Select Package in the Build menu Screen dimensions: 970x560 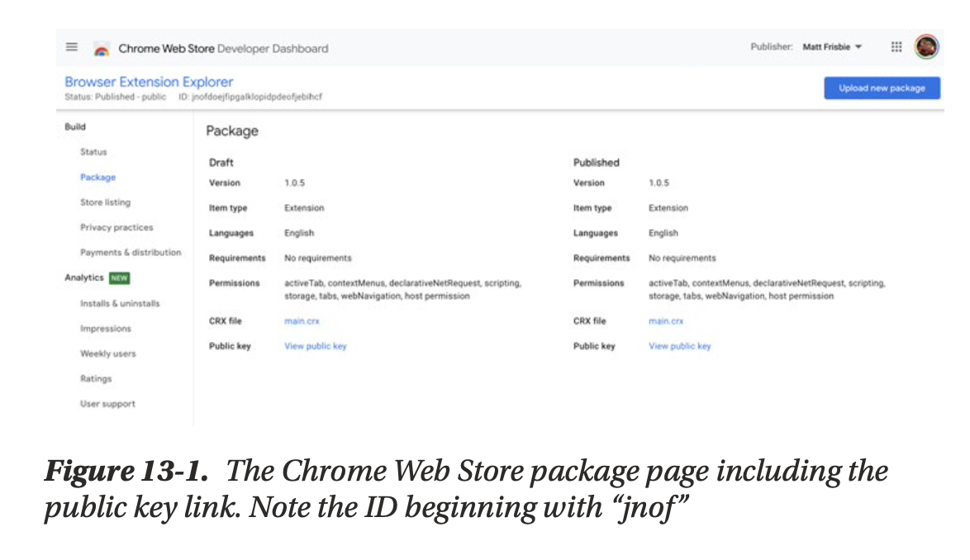97,177
